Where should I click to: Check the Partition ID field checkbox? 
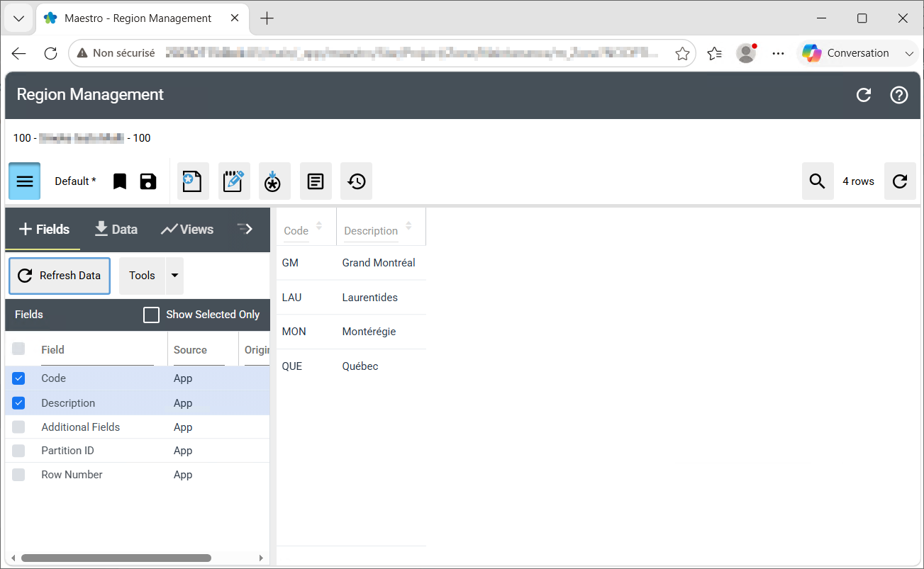[19, 451]
